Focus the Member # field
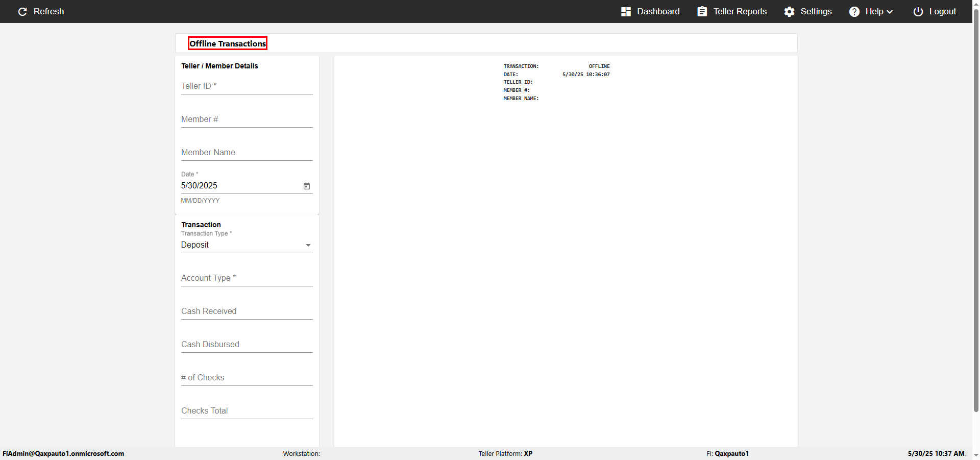980x460 pixels. 247,119
